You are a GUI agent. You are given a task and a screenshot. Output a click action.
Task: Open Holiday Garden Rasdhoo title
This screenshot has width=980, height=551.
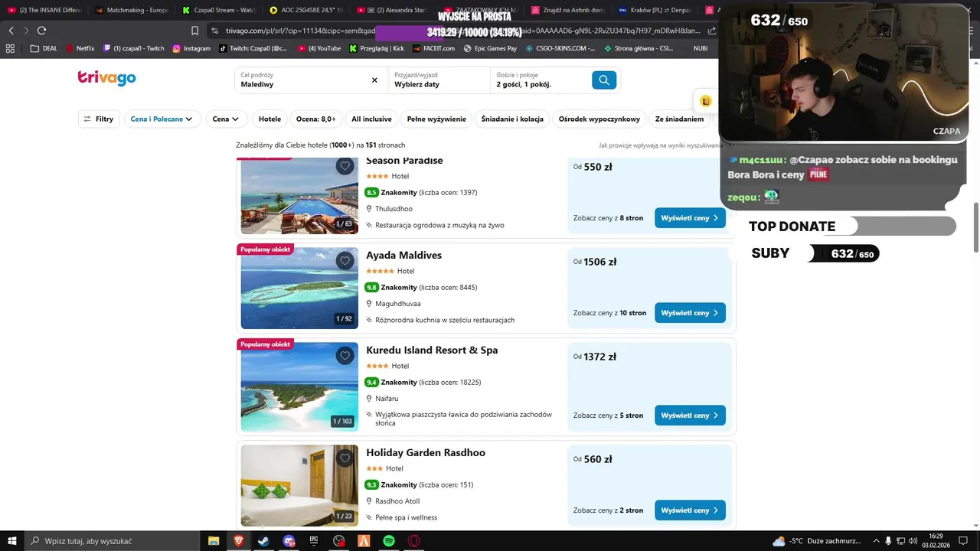[426, 452]
